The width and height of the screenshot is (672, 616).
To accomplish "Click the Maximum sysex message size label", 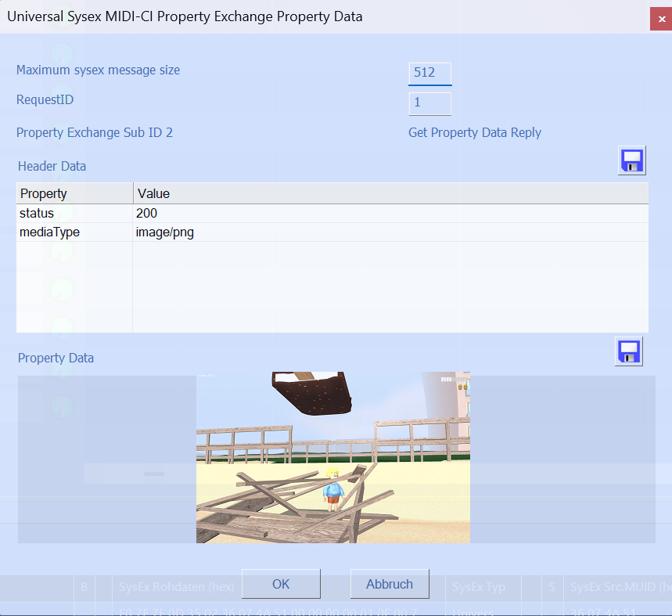I will point(98,70).
